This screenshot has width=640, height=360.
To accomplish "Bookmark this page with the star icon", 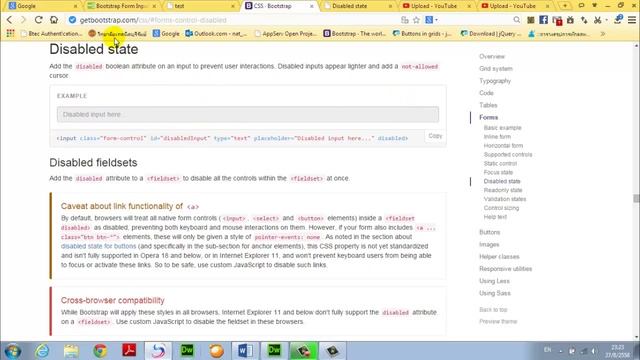I will point(416,20).
